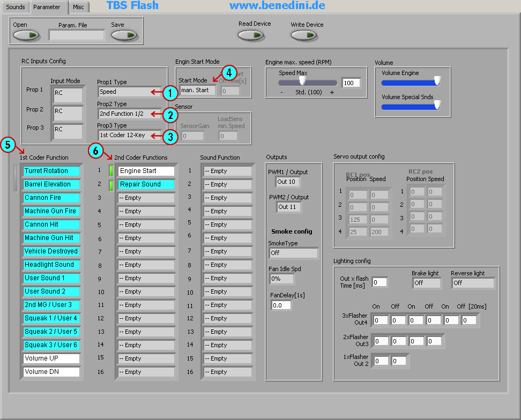The width and height of the screenshot is (521, 420).
Task: Click the Volume Engine slider
Action: click(x=410, y=82)
